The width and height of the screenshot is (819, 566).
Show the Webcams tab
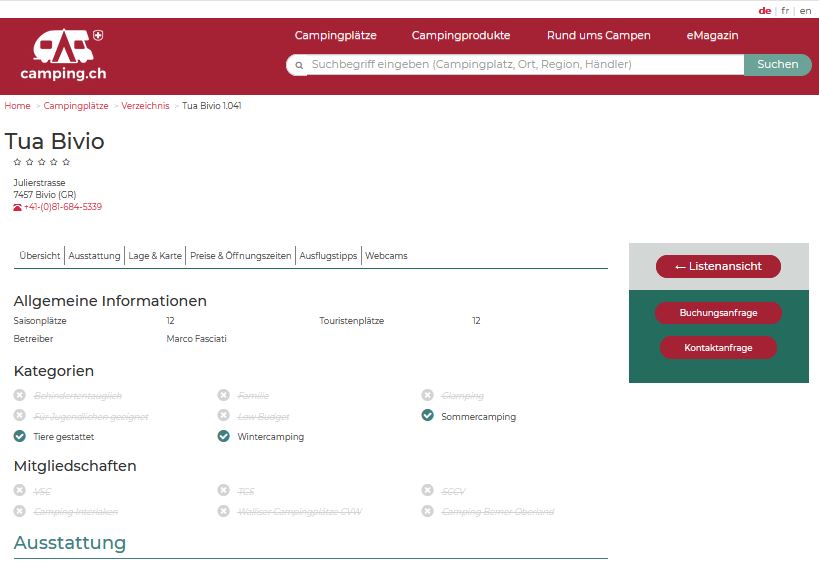(x=386, y=256)
